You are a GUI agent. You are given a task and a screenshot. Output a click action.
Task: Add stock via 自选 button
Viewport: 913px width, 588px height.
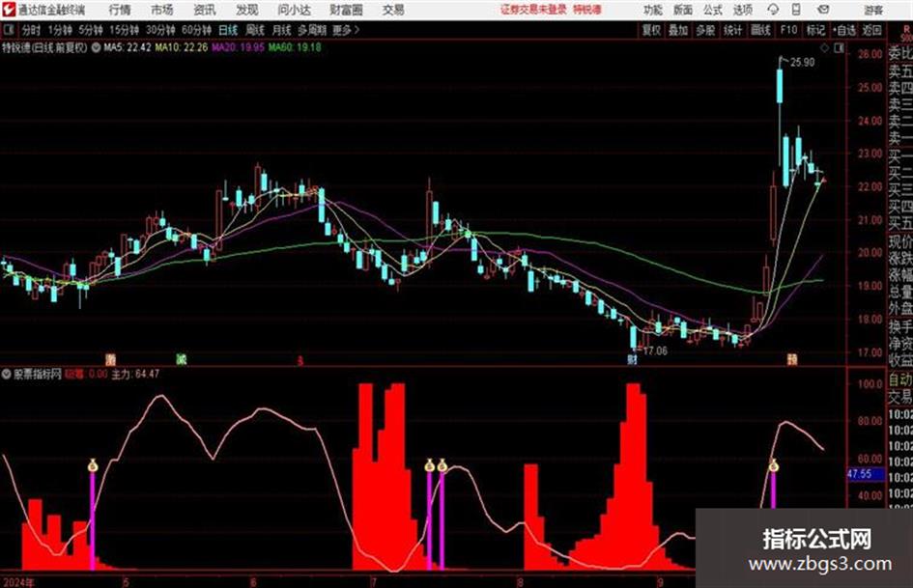pyautogui.click(x=843, y=30)
